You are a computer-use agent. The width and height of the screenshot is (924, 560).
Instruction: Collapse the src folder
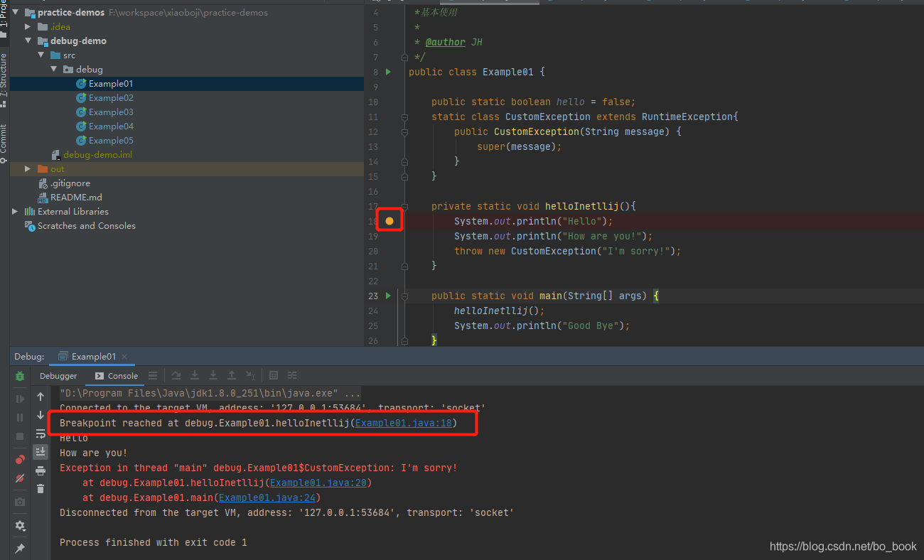coord(41,55)
